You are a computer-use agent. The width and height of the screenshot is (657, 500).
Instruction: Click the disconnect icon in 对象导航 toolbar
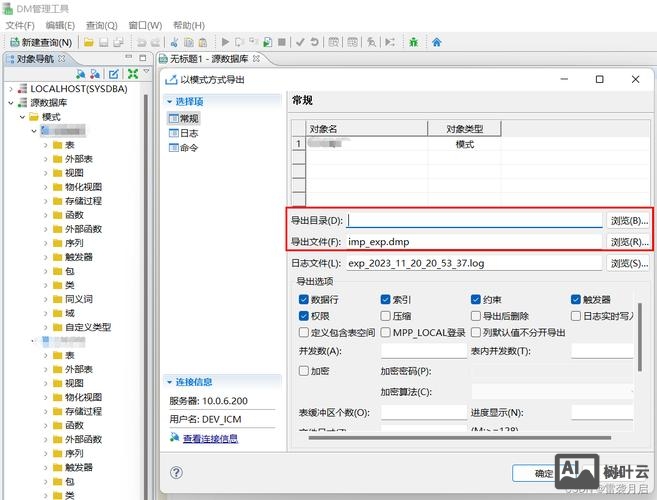click(x=95, y=74)
